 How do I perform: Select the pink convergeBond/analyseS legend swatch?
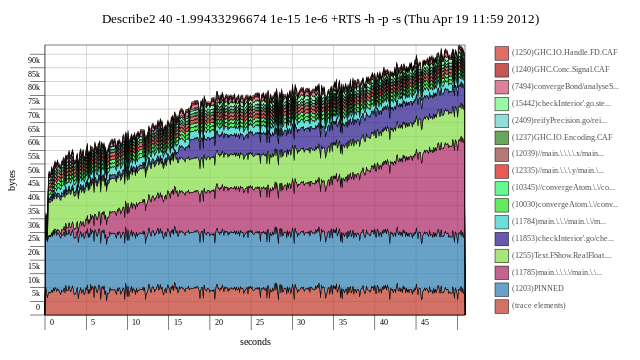(502, 87)
